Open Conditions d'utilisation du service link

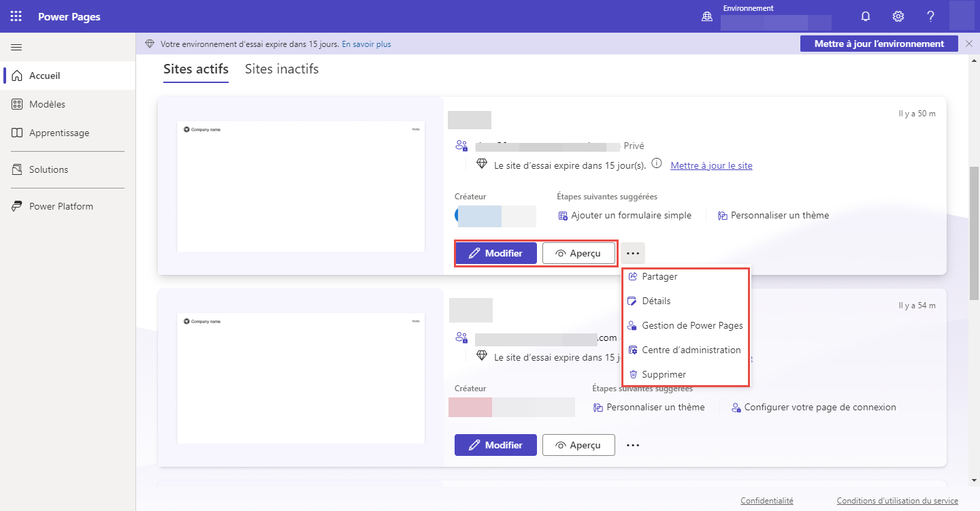[x=898, y=501]
